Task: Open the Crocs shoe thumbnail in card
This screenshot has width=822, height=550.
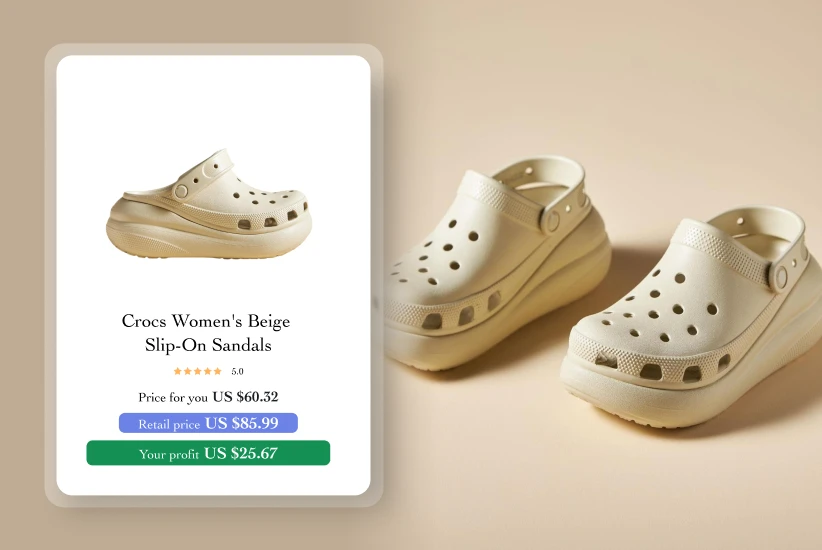Action: pos(209,204)
